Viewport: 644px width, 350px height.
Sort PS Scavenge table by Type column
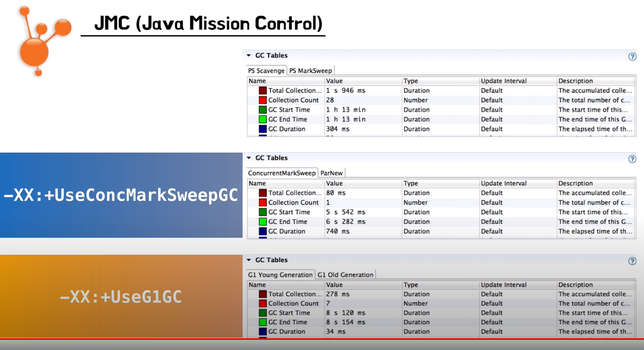(440, 81)
